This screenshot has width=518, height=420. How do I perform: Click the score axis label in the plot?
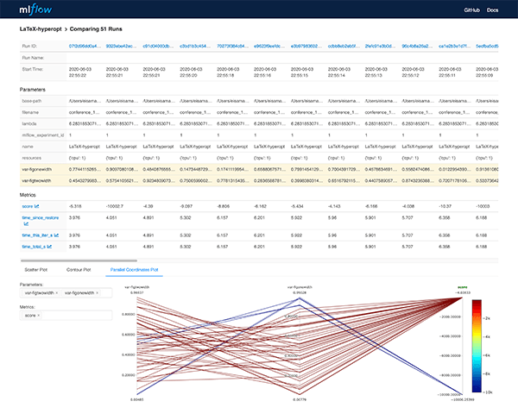pos(463,287)
